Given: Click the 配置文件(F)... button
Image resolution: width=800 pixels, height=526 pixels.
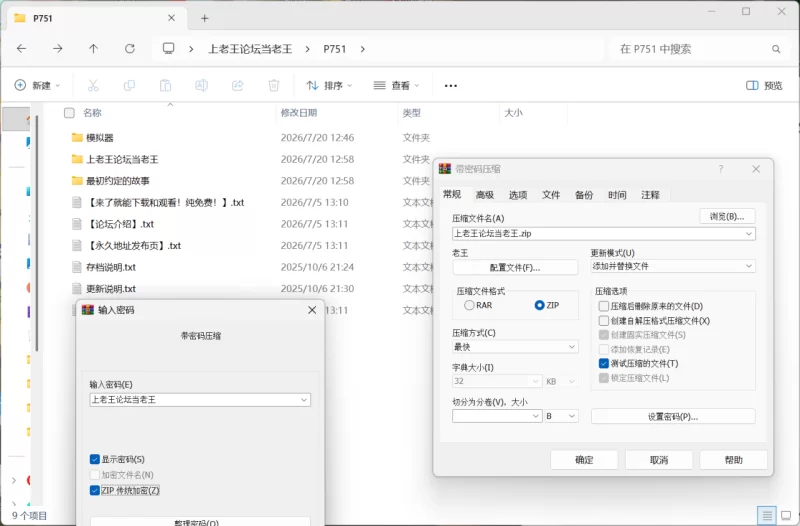Looking at the screenshot, I should (515, 267).
